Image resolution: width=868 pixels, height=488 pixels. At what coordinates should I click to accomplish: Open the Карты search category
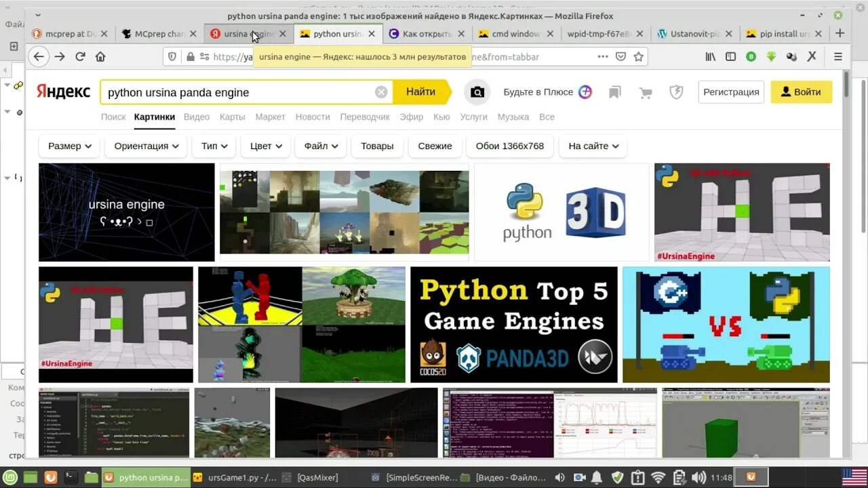[232, 117]
